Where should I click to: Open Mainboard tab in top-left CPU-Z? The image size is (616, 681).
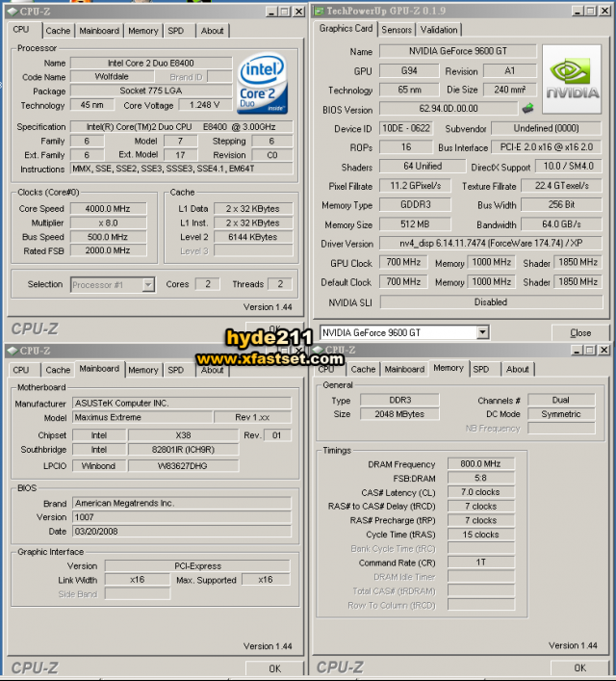click(99, 31)
